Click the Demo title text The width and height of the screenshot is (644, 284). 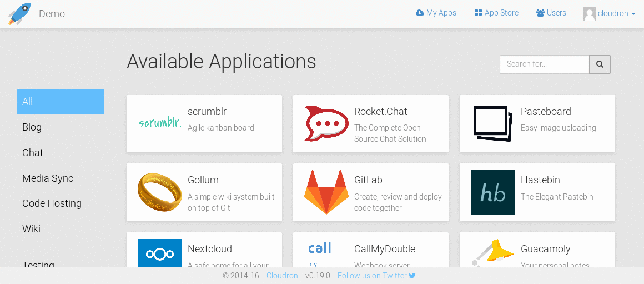tap(52, 13)
